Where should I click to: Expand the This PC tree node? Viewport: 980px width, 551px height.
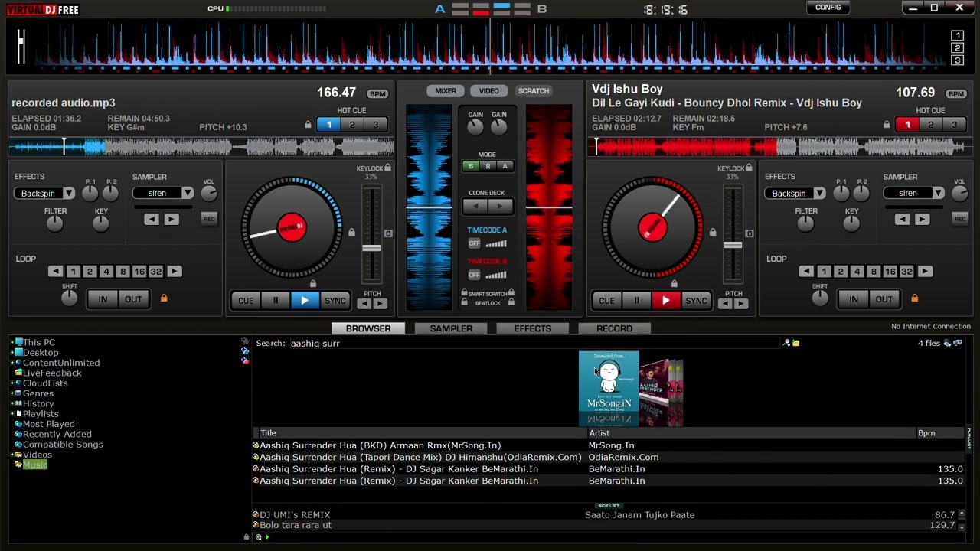point(12,343)
